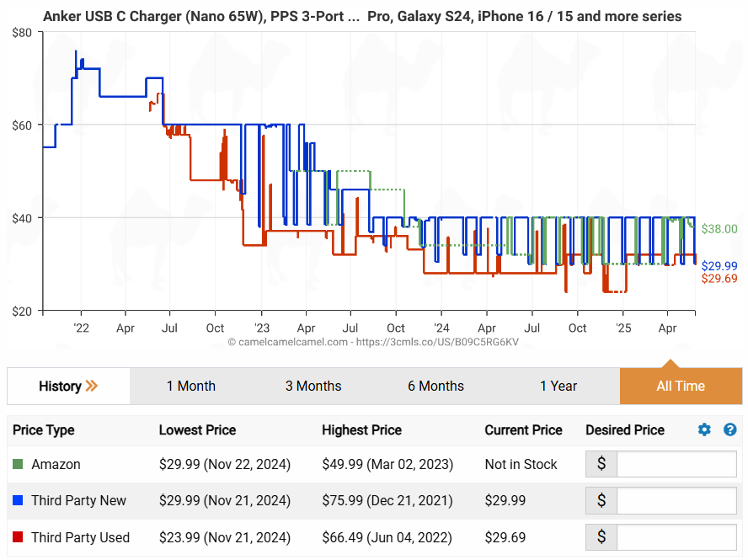The width and height of the screenshot is (748, 560).
Task: Select the 1 Year tab
Action: [558, 387]
